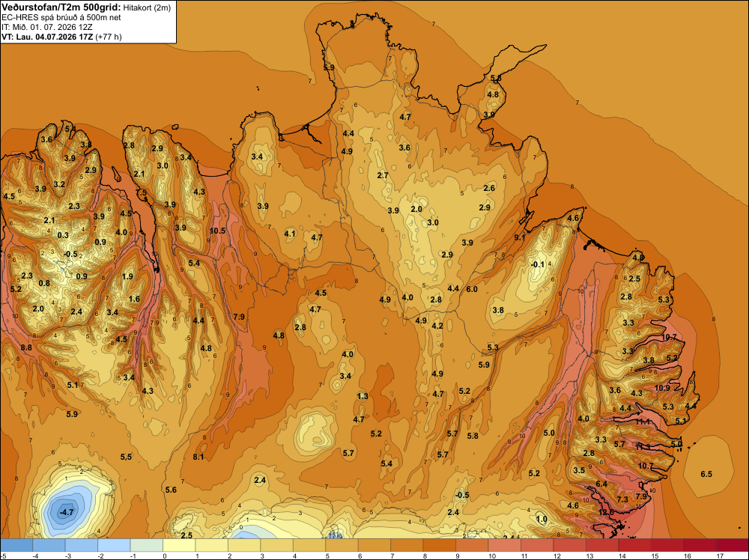This screenshot has width=749, height=560.
Task: Click the darkest red legend swatch after 17
Action: pyautogui.click(x=732, y=545)
